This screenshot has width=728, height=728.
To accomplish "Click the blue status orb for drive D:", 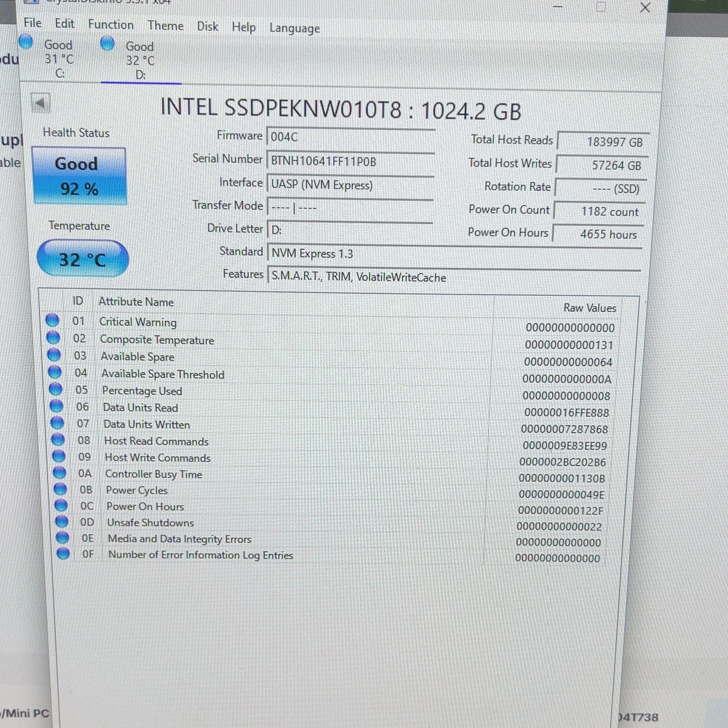I will point(107,43).
